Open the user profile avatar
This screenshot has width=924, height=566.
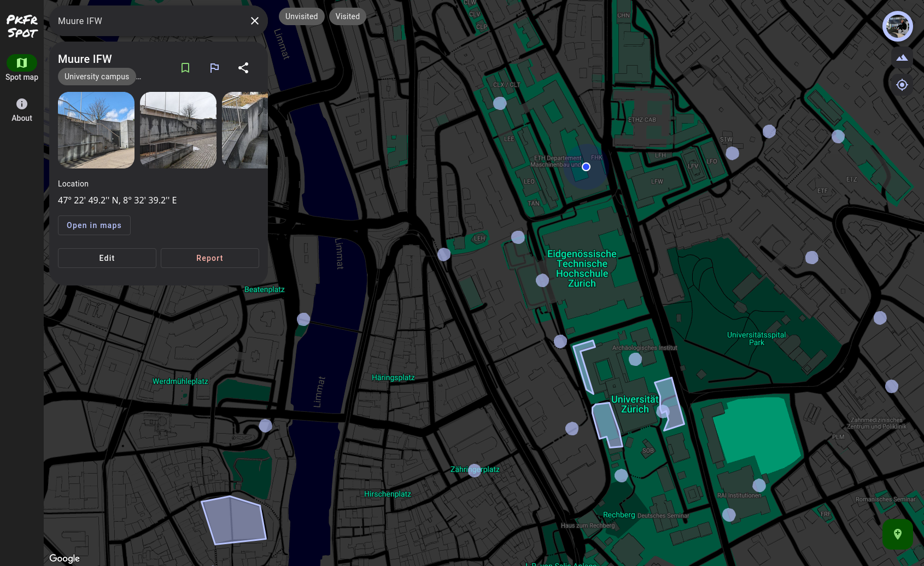(x=898, y=26)
